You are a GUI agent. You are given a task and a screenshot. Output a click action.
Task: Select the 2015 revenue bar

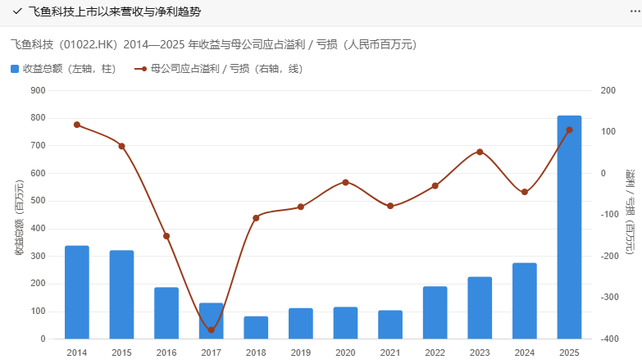(x=121, y=295)
